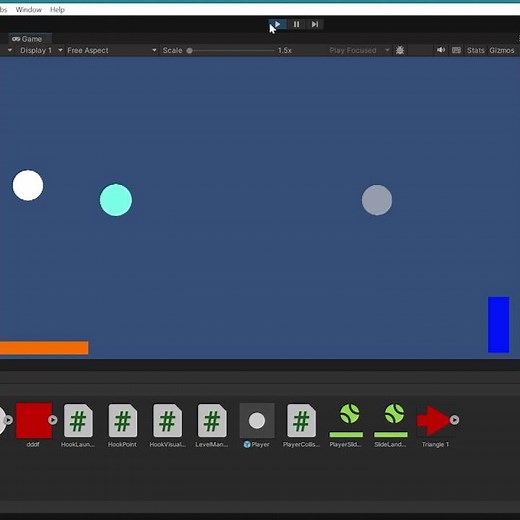
Task: Click the Play button in Unity toolbar
Action: point(278,24)
